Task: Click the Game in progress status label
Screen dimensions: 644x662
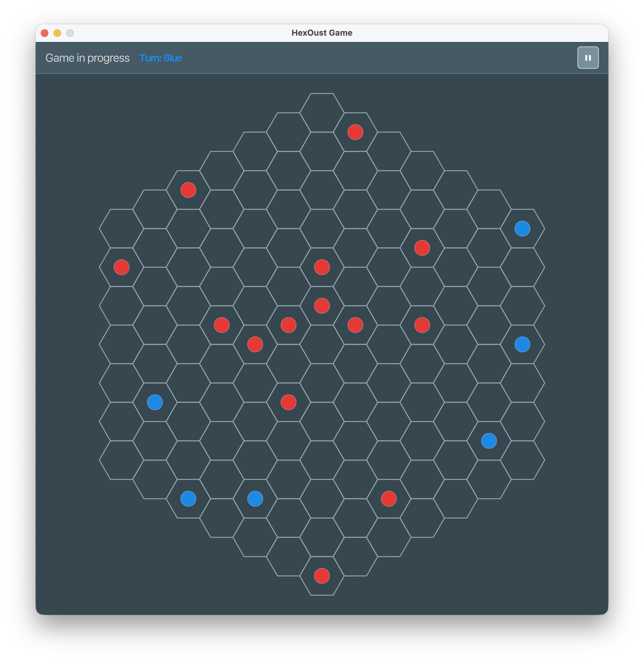Action: pyautogui.click(x=87, y=58)
